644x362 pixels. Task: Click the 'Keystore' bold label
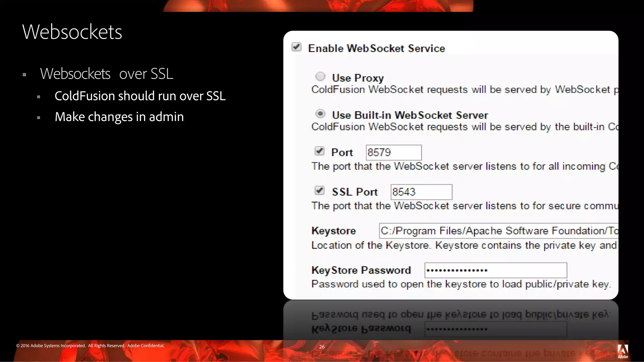(x=334, y=231)
